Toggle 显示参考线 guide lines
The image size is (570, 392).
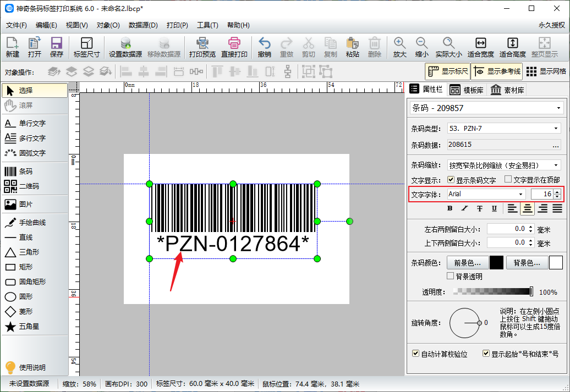point(497,71)
